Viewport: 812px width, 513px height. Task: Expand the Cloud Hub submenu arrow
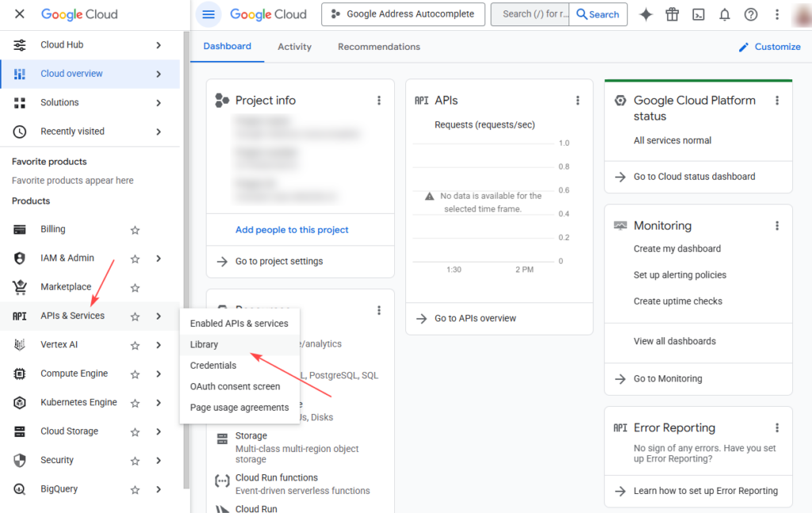[159, 45]
